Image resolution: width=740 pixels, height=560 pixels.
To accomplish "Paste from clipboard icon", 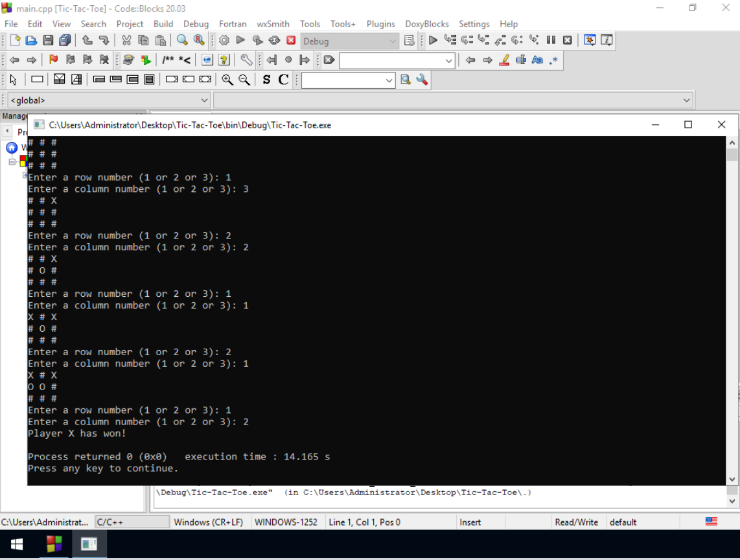I will pos(160,41).
